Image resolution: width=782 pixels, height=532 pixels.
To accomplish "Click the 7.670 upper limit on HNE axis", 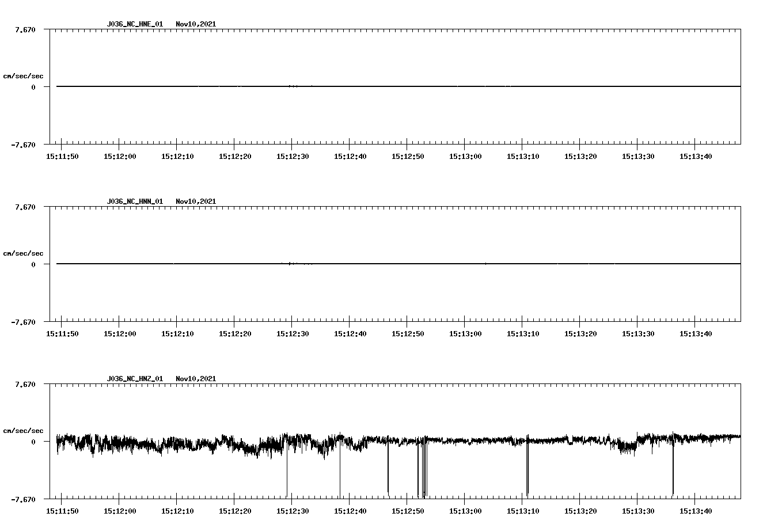I will pos(25,29).
